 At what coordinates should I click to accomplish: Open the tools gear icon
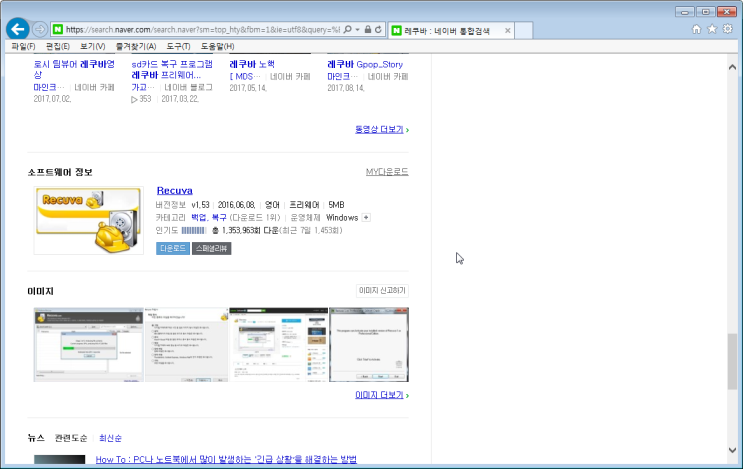(x=727, y=29)
